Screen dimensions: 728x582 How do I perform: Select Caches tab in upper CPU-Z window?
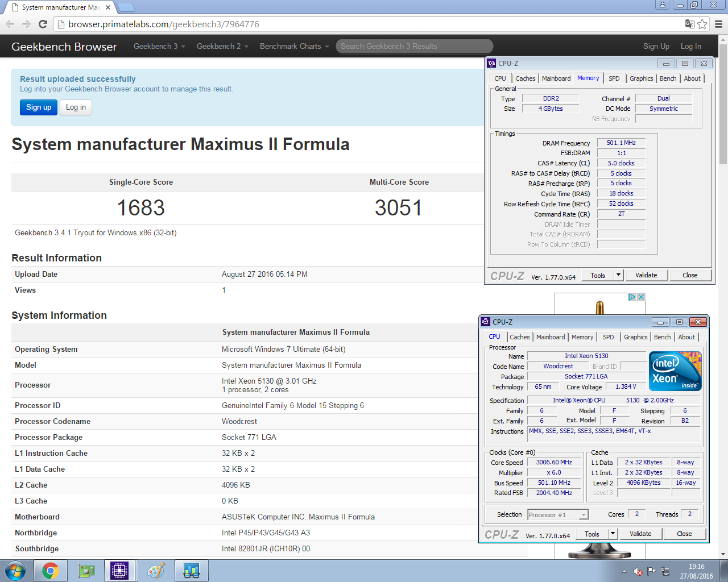point(525,78)
